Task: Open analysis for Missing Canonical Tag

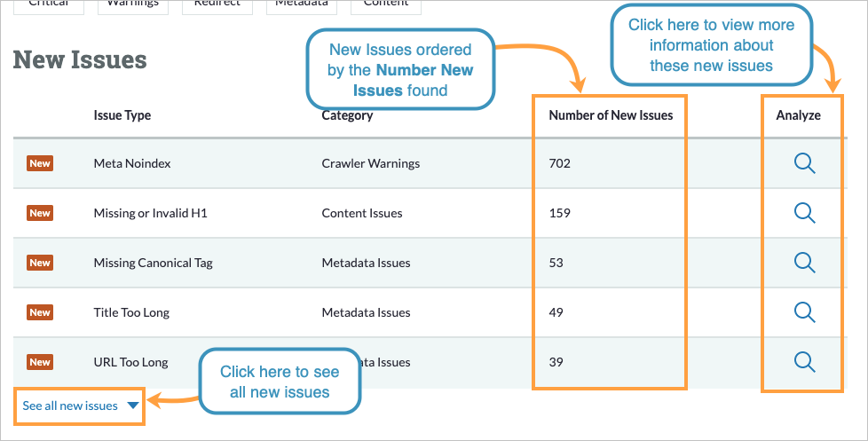Action: [804, 263]
